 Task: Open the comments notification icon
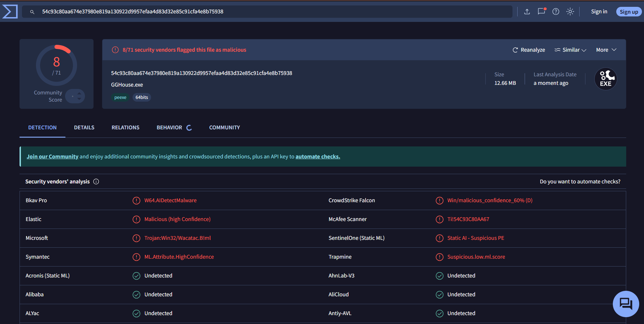[x=541, y=11]
